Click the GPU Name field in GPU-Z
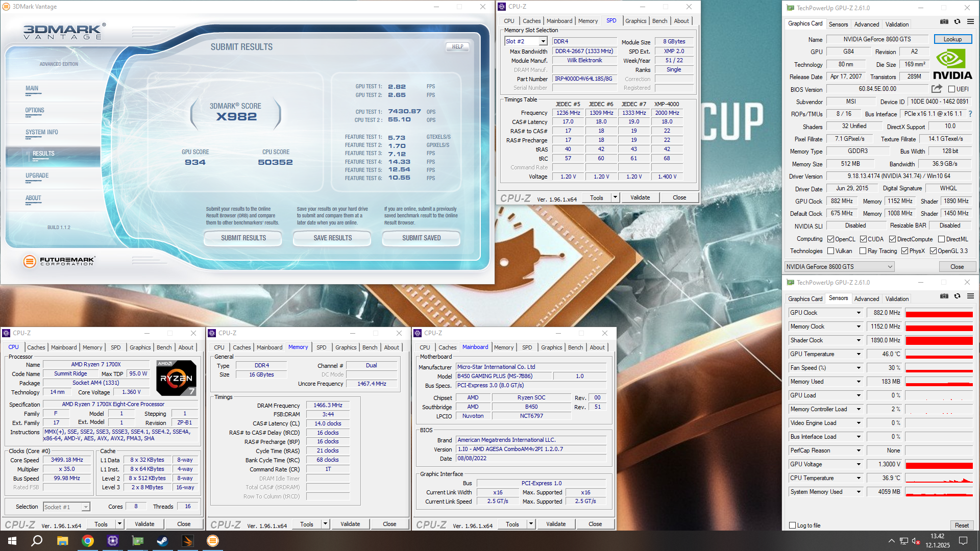980x551 pixels. click(877, 39)
